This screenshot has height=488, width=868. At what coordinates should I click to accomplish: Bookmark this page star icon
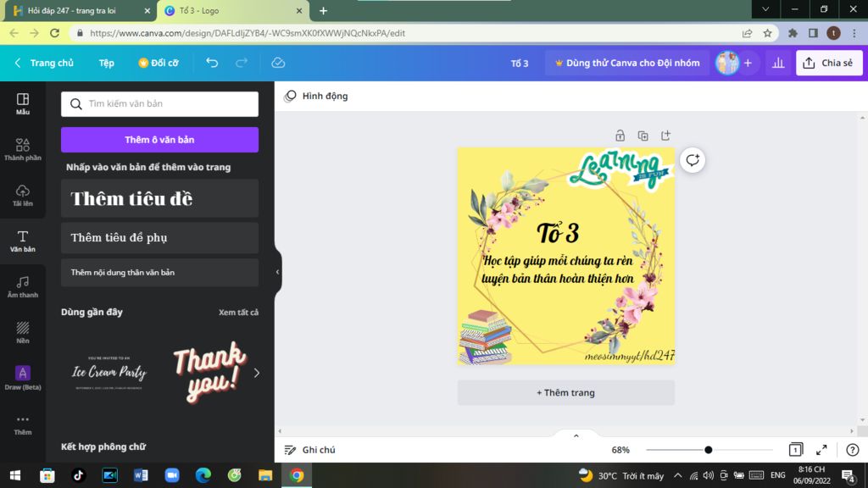767,33
